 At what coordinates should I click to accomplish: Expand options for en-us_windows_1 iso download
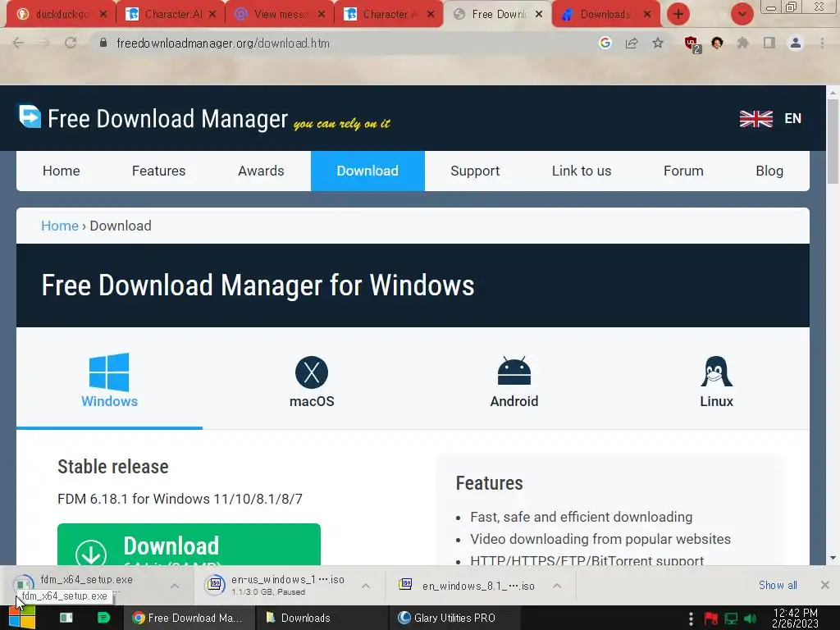[x=366, y=586]
